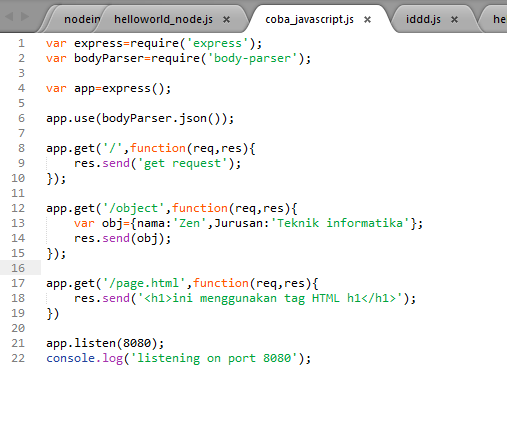The height and width of the screenshot is (427, 507).
Task: Click the 'body-parser' string on line 2
Action: pyautogui.click(x=252, y=58)
